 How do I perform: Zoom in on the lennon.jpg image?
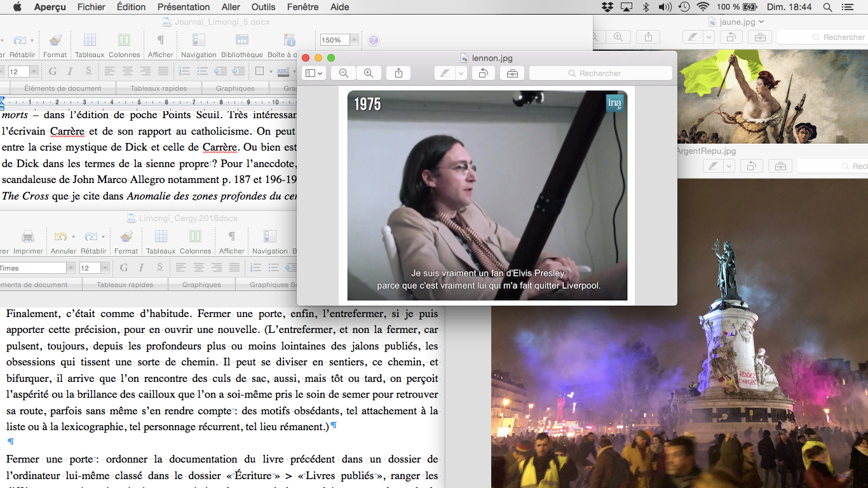[x=369, y=73]
